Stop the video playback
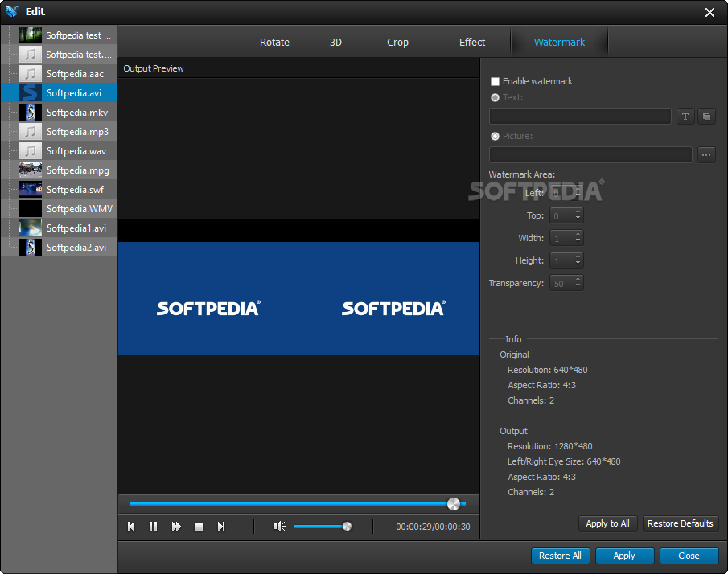 point(199,527)
